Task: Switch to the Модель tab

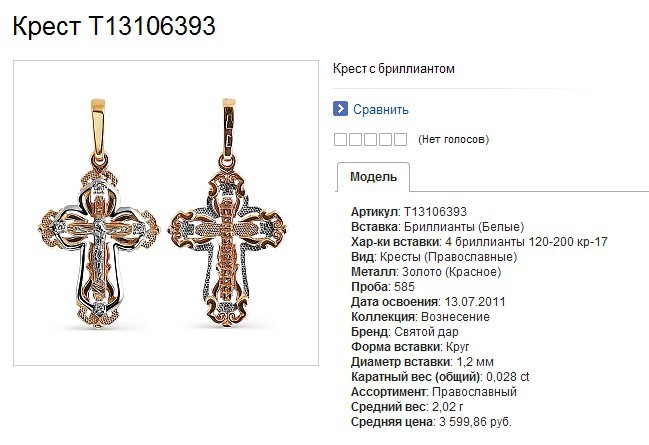Action: (373, 177)
